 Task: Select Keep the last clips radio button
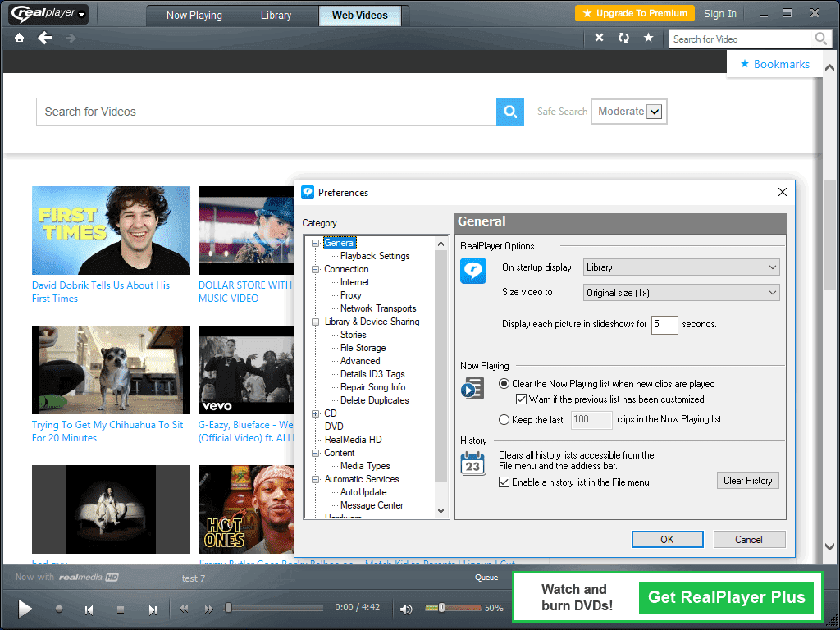[504, 419]
